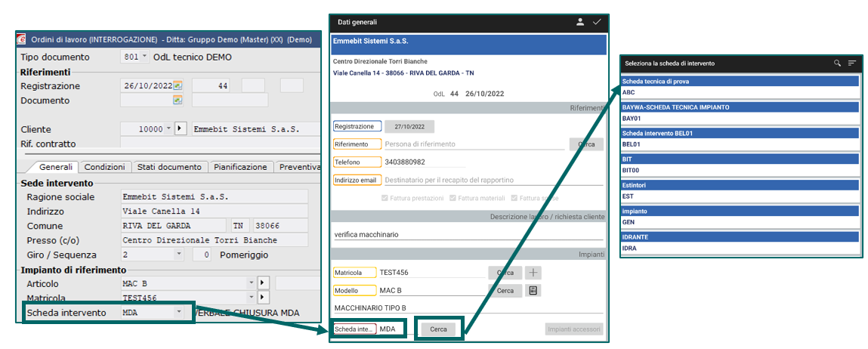Click Cerca button next to Scheda intervento MDA
868x349 pixels.
point(438,329)
